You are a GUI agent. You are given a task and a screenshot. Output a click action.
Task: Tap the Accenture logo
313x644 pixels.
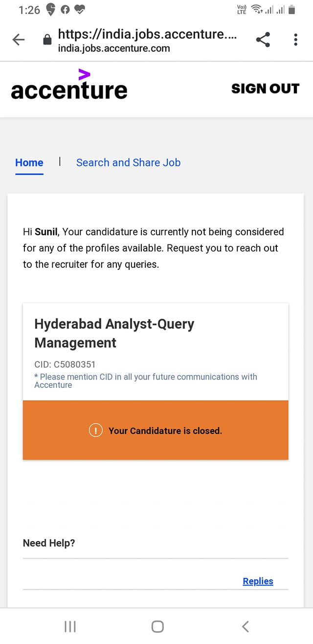pyautogui.click(x=69, y=85)
